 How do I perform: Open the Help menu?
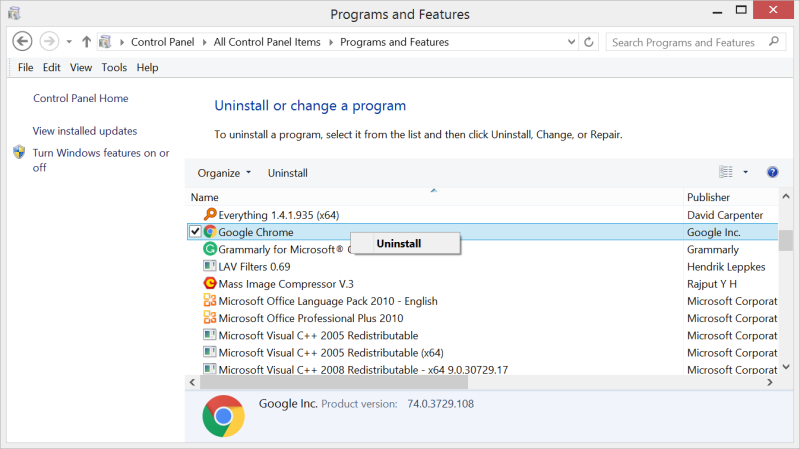pyautogui.click(x=147, y=67)
